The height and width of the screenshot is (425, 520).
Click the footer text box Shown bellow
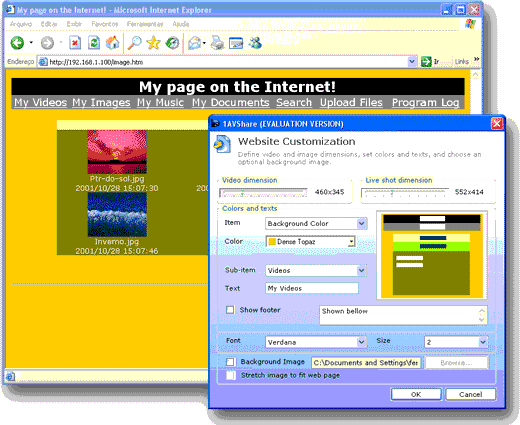(403, 315)
